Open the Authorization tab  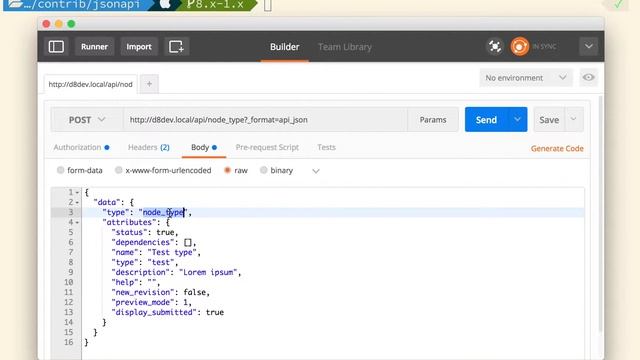click(81, 147)
